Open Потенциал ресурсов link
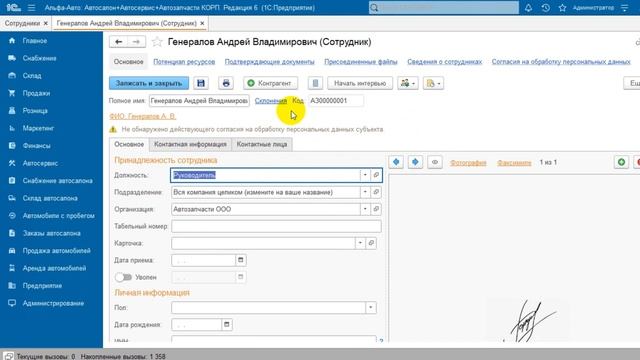 pyautogui.click(x=184, y=62)
